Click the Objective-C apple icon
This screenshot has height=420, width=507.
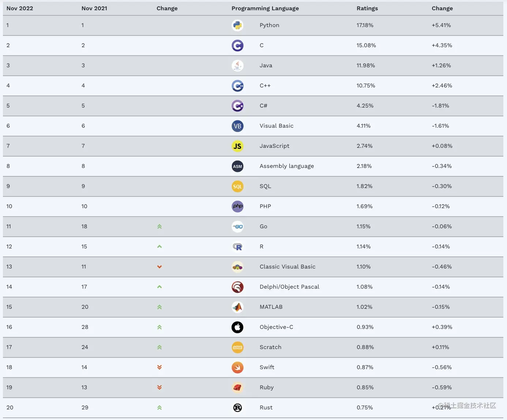237,327
